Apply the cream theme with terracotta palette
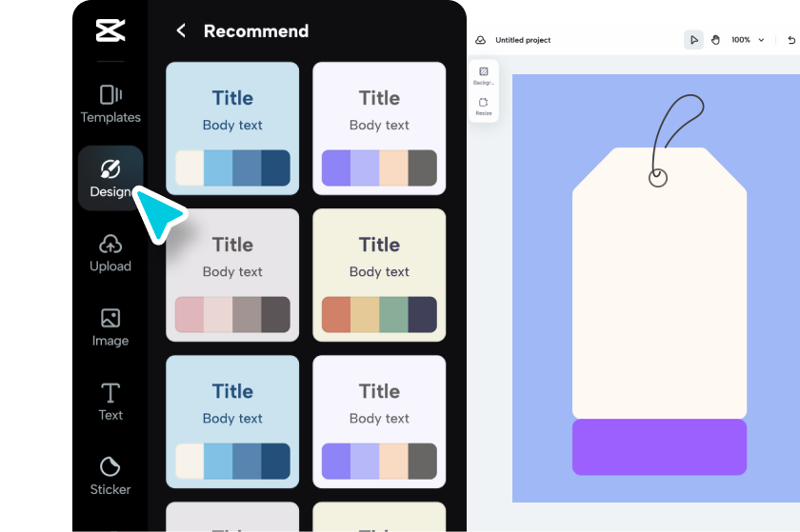 click(379, 275)
